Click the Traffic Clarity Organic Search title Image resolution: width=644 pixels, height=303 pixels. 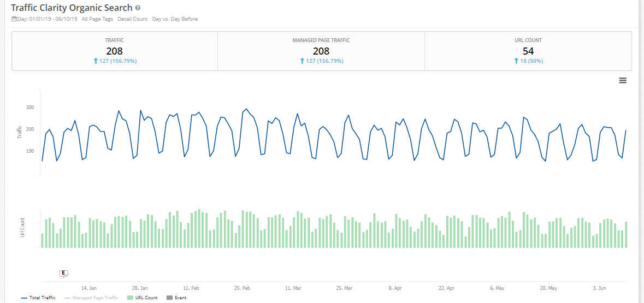coord(72,8)
